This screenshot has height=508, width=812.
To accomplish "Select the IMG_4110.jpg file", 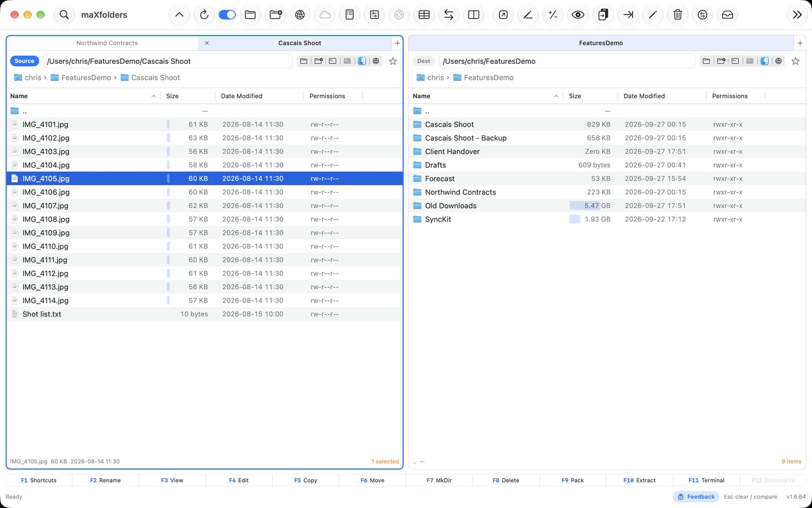I will click(205, 246).
